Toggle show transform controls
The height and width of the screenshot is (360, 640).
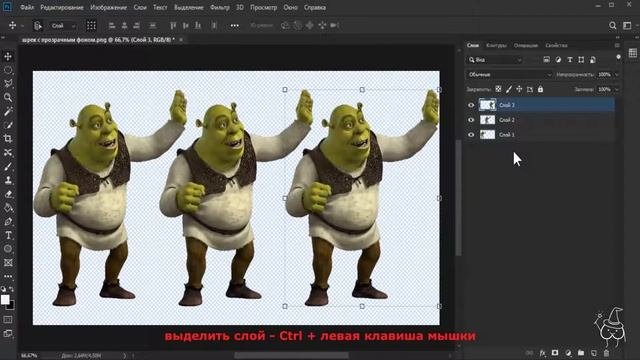91,26
